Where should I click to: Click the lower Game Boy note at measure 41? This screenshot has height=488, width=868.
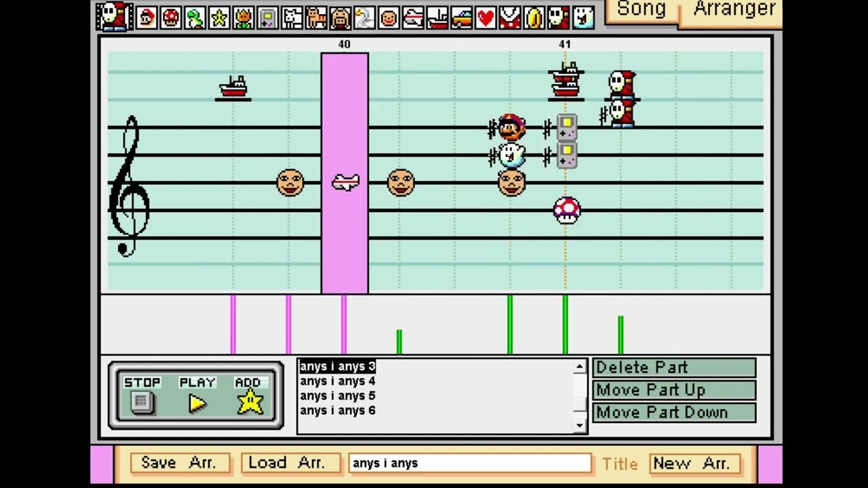(567, 155)
